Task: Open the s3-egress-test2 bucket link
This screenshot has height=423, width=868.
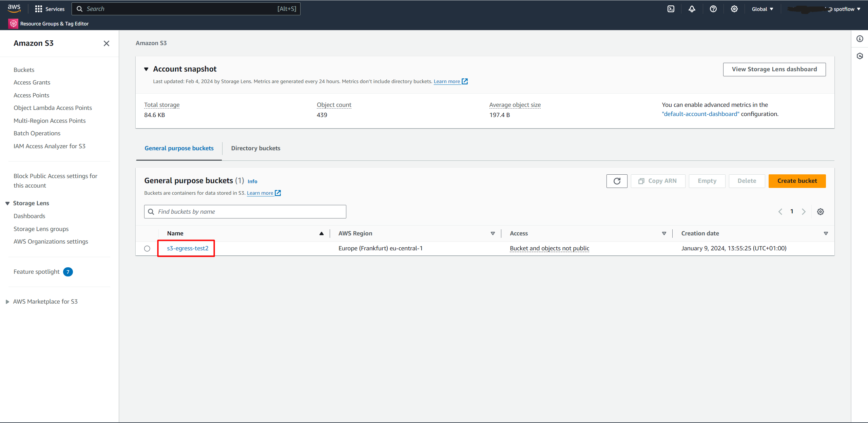Action: tap(188, 248)
